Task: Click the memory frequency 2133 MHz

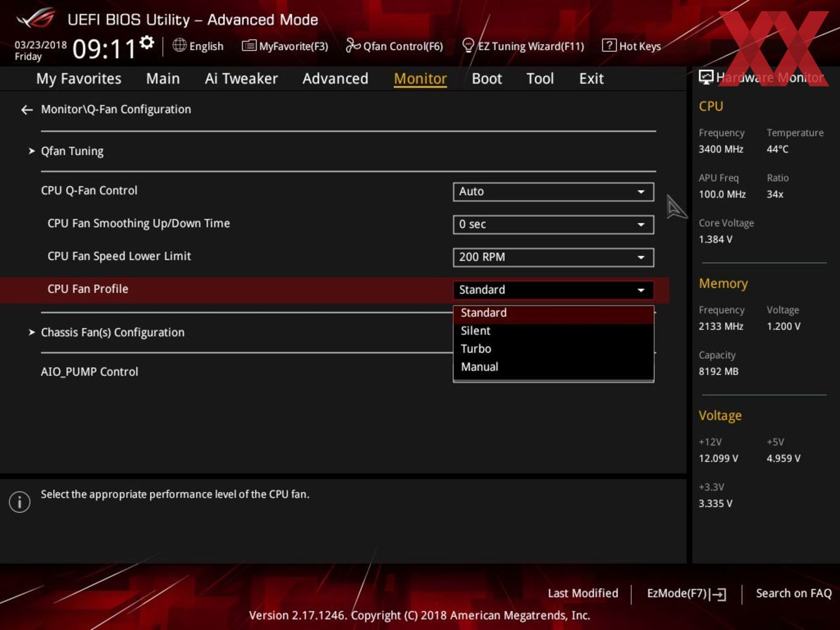Action: point(721,327)
